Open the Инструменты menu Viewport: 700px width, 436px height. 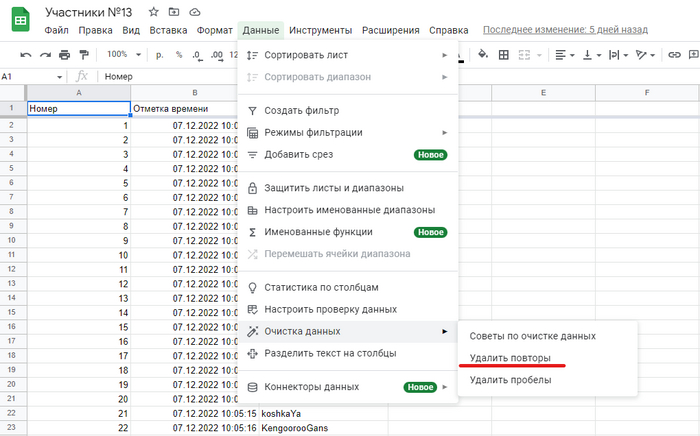[x=320, y=30]
